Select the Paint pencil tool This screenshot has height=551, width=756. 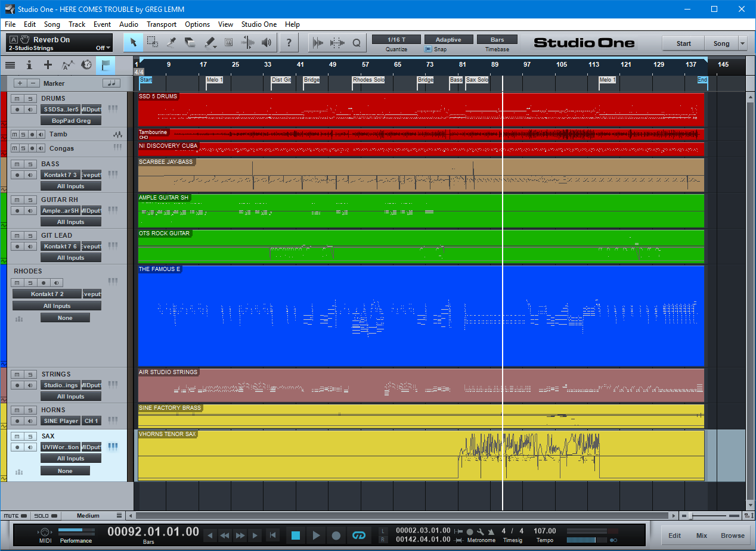coord(210,42)
